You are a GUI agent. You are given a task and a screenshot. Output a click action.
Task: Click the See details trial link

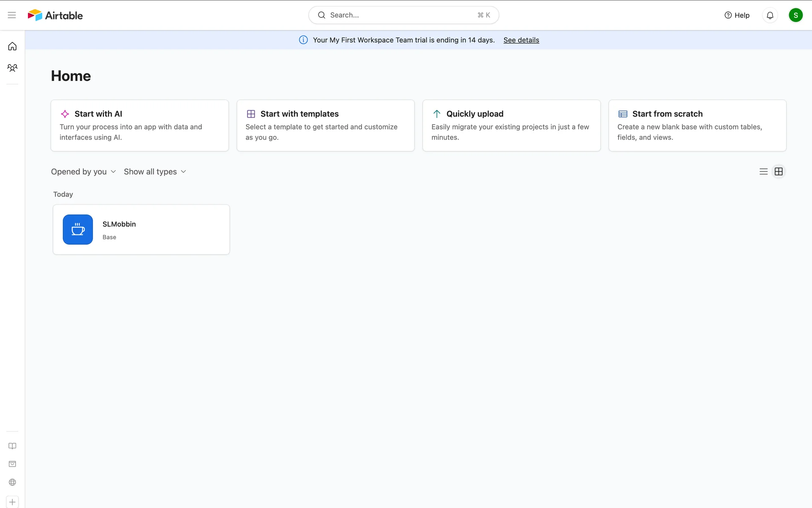[521, 40]
